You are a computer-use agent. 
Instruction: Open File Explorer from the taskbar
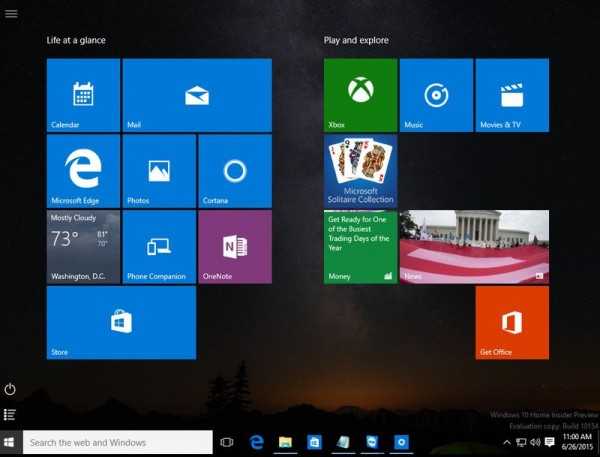tap(285, 442)
